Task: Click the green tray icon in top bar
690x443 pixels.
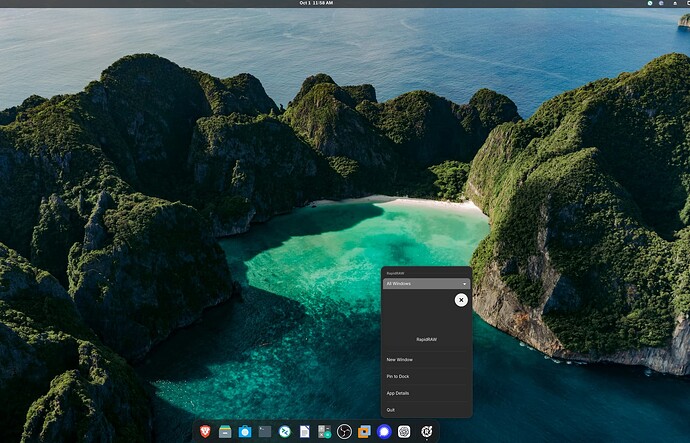Action: [650, 3]
